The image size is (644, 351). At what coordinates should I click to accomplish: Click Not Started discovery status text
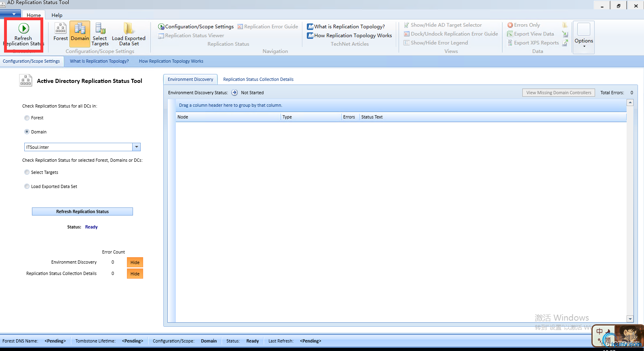tap(252, 93)
